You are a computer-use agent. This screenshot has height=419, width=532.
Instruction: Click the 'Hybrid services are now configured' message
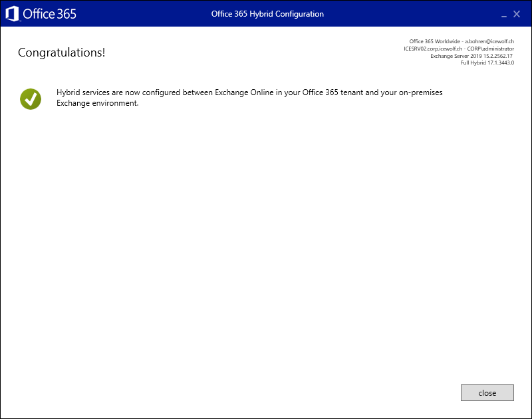249,98
